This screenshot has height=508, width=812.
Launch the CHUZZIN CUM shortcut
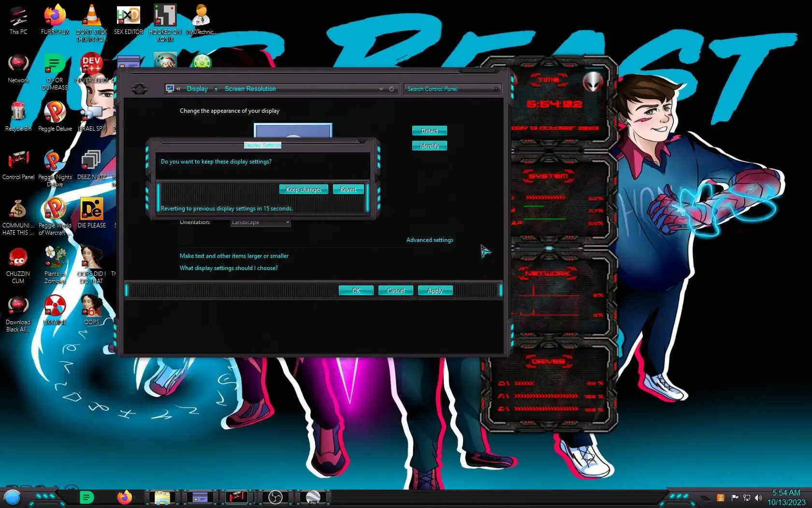coord(18,265)
